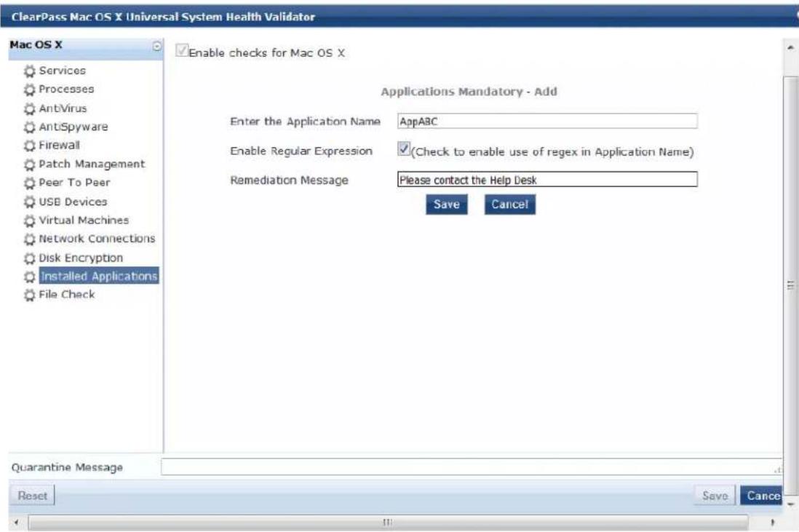Viewport: 799px width, 532px height.
Task: Collapse the Mac OS X panel
Action: click(157, 46)
